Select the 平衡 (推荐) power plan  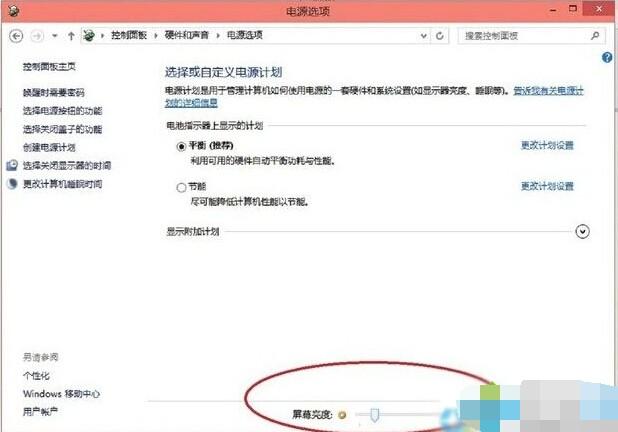181,146
